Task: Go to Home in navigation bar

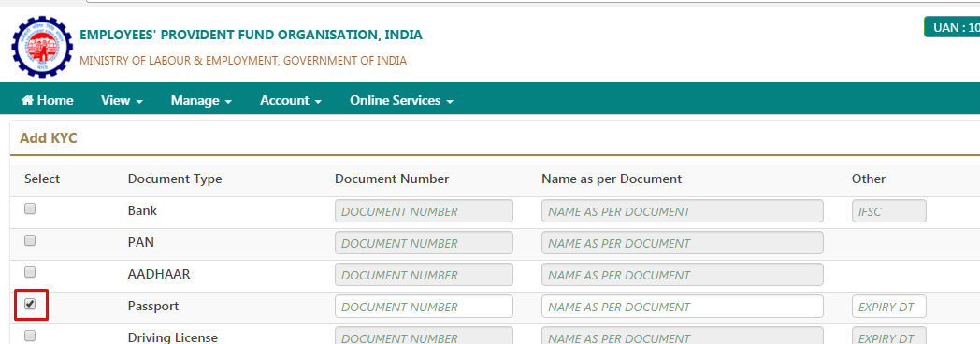Action: [x=48, y=100]
